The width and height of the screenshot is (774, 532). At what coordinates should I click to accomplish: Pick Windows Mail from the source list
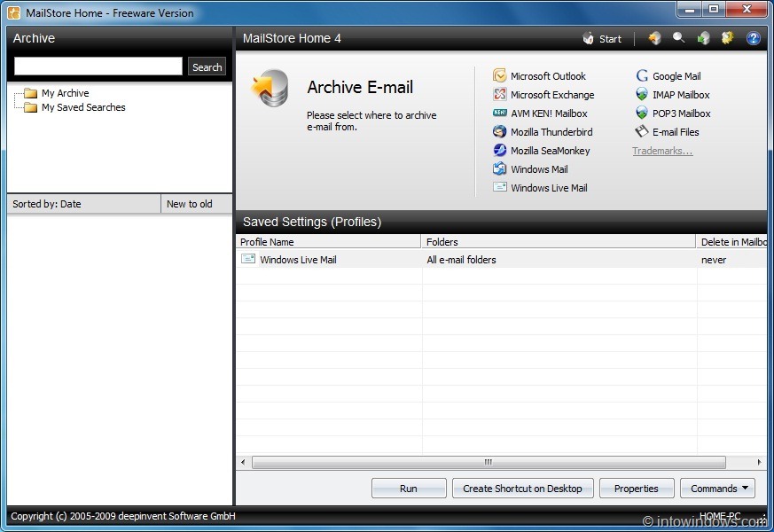530,169
